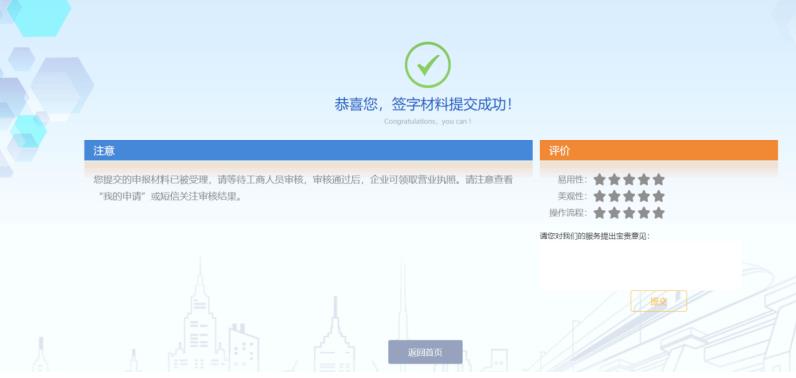Click the Congratulations subtitle text
The image size is (796, 378).
pyautogui.click(x=427, y=122)
